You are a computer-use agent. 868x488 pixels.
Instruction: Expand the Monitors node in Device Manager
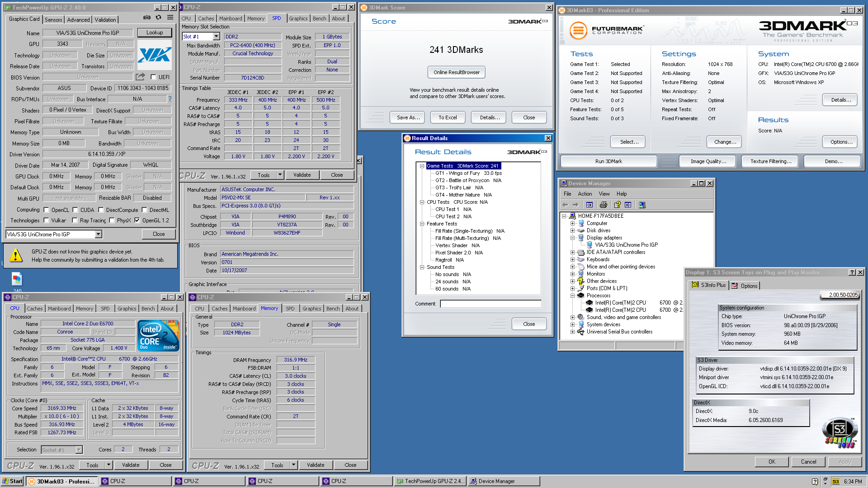(572, 274)
